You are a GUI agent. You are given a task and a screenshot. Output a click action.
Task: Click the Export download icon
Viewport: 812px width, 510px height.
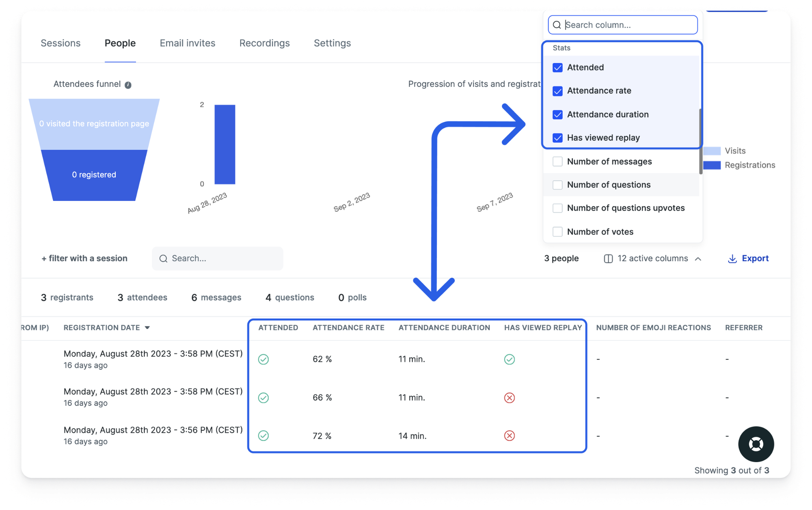[x=732, y=258]
